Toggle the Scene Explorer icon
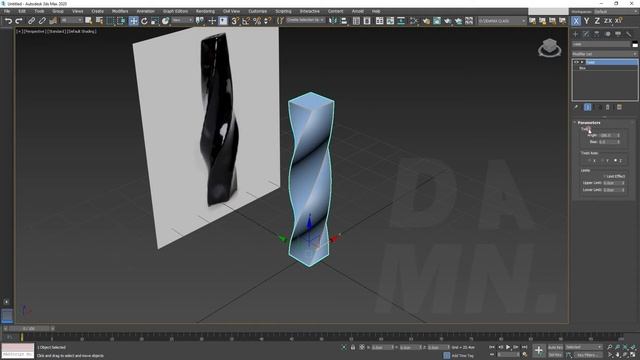The width and height of the screenshot is (640, 360). [x=356, y=21]
